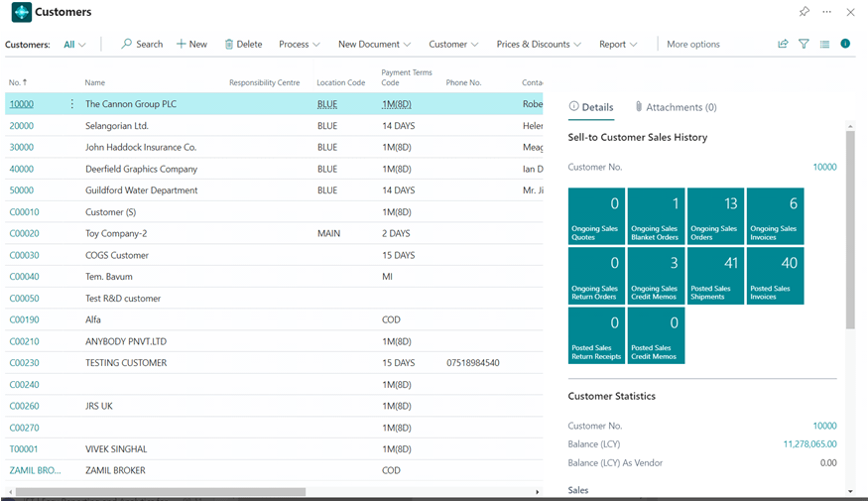The image size is (868, 501).
Task: Show More options
Action: (693, 45)
